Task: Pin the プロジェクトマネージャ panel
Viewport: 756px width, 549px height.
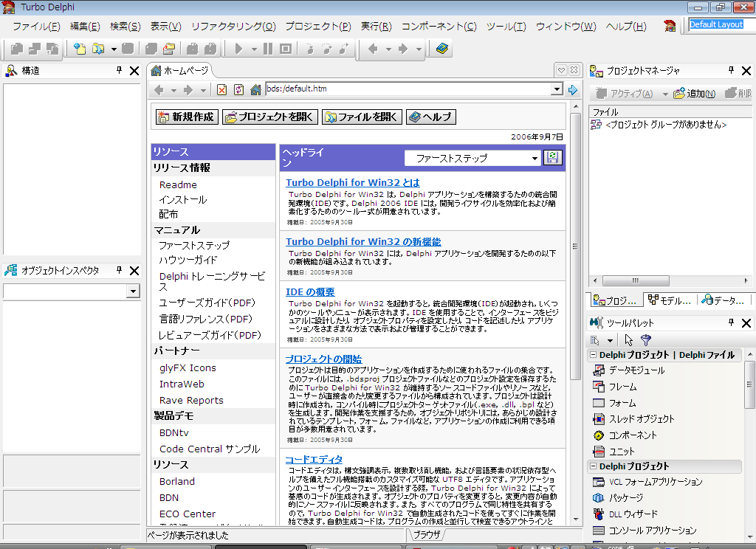Action: pyautogui.click(x=731, y=70)
